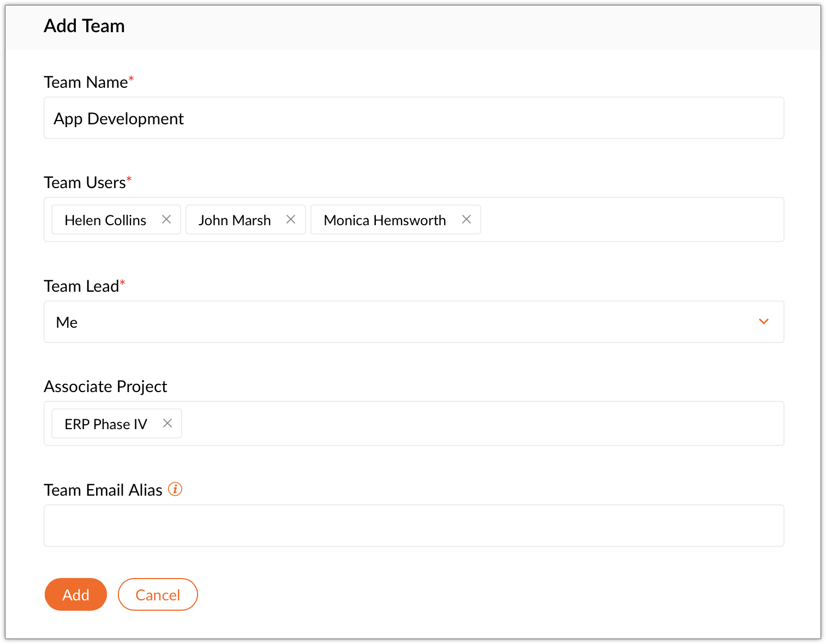Screen dimensions: 826x644
Task: Click the Team Email Alias info icon
Action: (175, 489)
